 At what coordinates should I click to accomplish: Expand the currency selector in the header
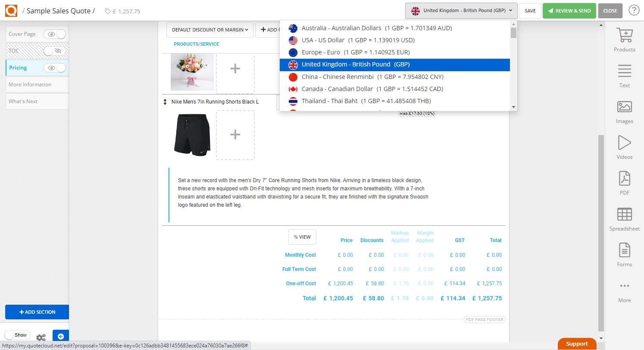pos(461,10)
